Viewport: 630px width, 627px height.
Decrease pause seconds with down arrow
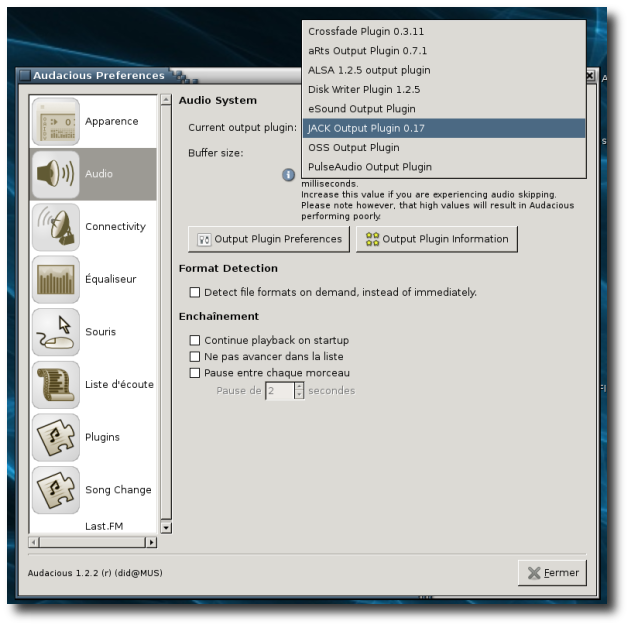tap(299, 394)
